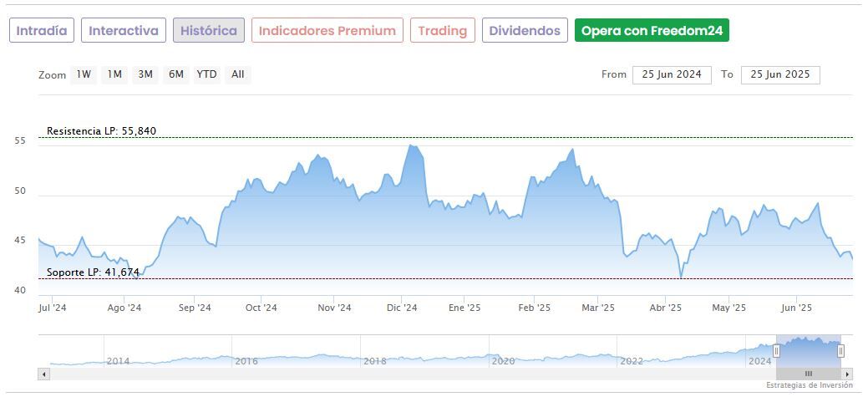Show the Dividendos tab
The width and height of the screenshot is (868, 397).
(525, 31)
